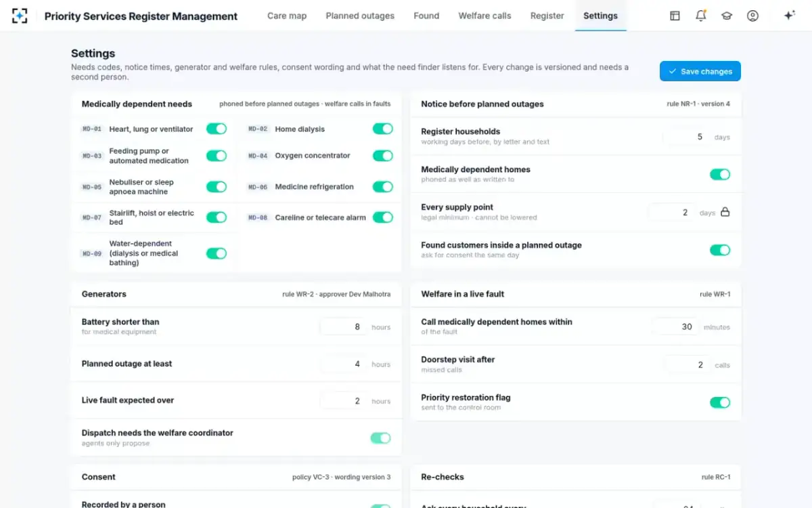Screen dimensions: 812x508
Task: Toggle Found customers inside planned outage
Action: (x=720, y=250)
